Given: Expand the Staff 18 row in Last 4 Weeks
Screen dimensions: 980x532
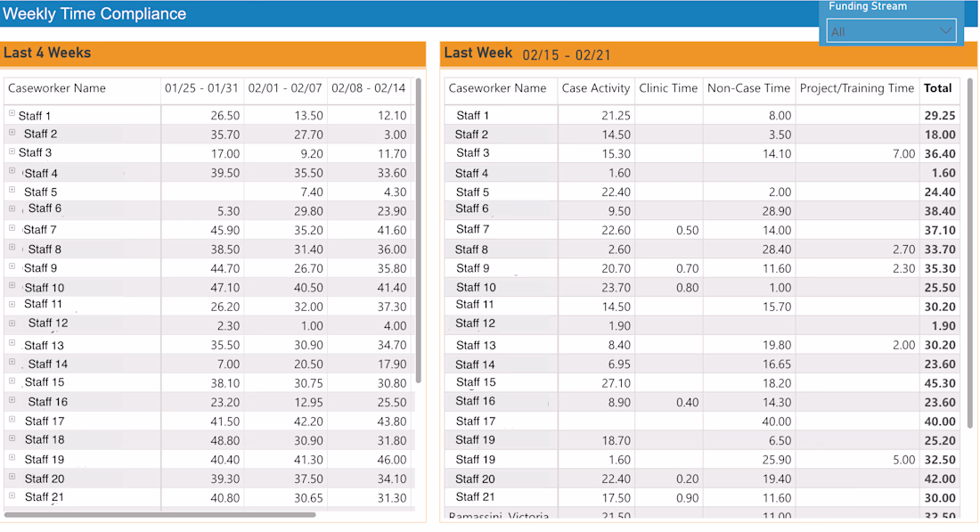Looking at the screenshot, I should tap(12, 438).
